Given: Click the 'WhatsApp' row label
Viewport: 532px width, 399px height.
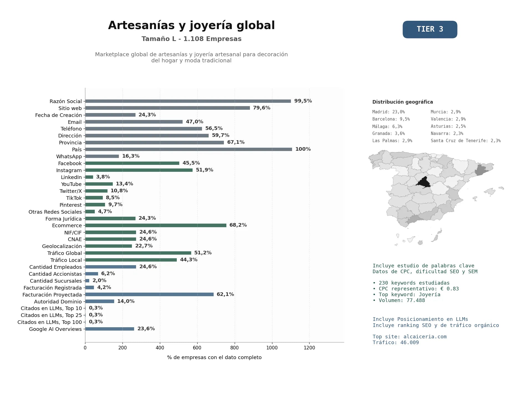Looking at the screenshot, I should point(69,157).
